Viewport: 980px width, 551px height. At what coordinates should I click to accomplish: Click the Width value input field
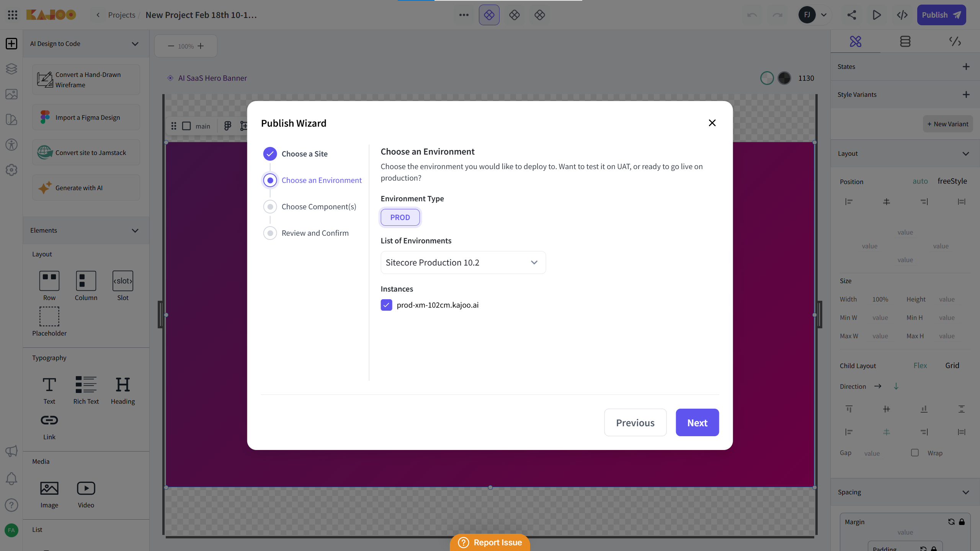pyautogui.click(x=880, y=299)
